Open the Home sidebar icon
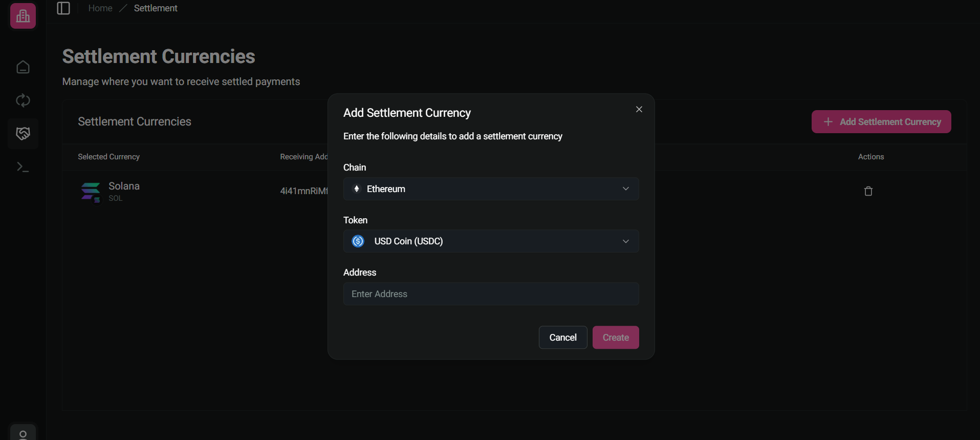 pos(23,67)
